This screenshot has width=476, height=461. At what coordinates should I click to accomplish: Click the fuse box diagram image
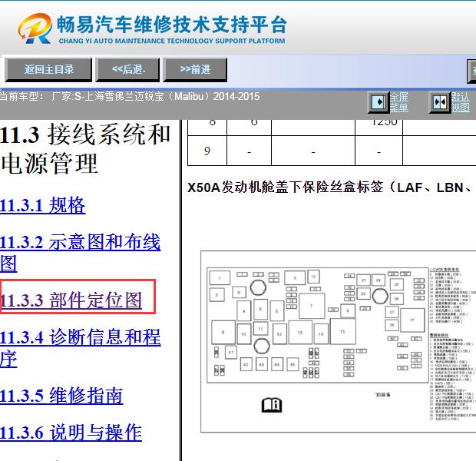(338, 342)
